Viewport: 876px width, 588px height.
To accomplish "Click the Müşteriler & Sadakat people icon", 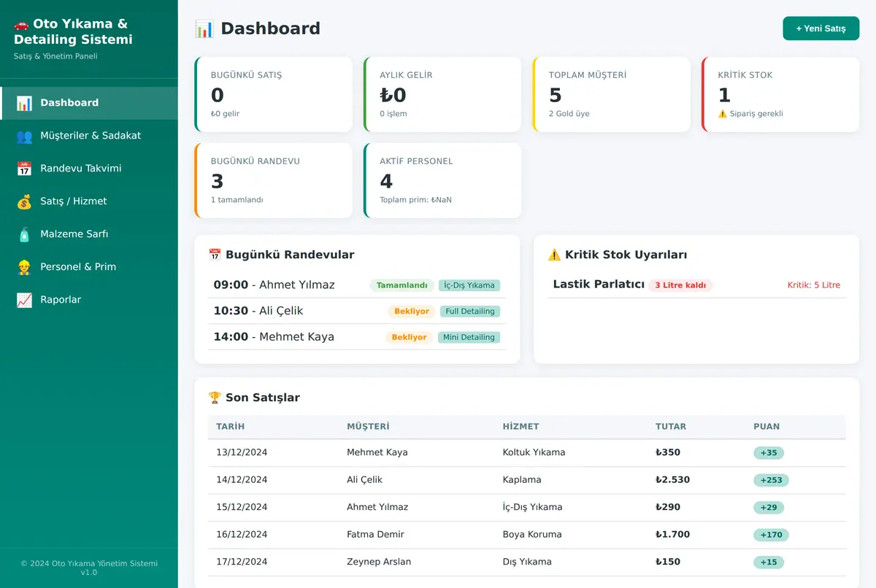I will tap(24, 136).
